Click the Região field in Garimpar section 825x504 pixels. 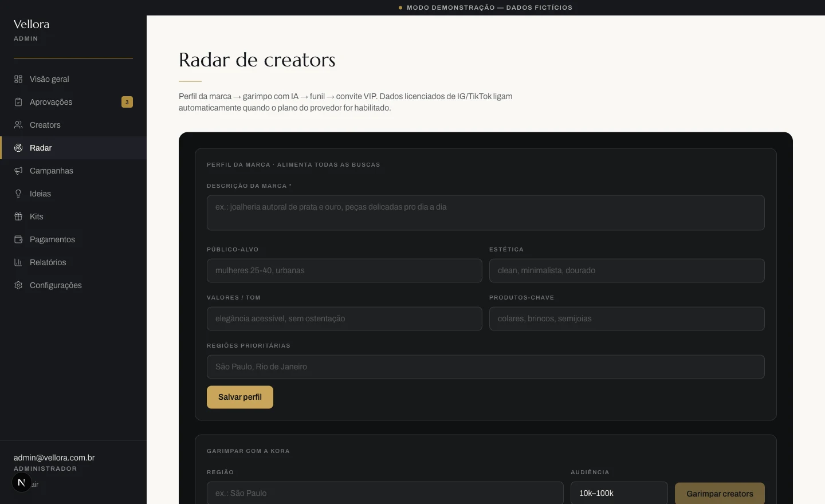tap(385, 493)
